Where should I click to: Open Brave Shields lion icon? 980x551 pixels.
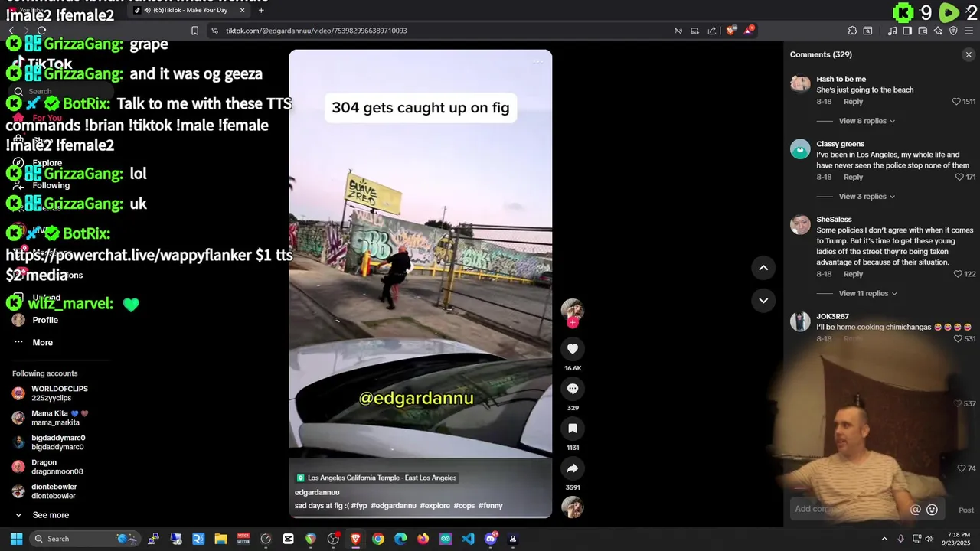click(731, 31)
